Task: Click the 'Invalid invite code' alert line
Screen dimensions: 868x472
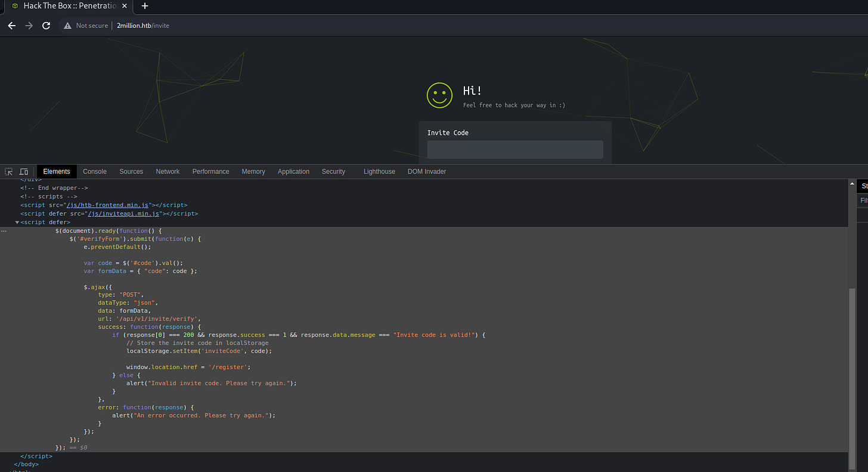Action: pyautogui.click(x=212, y=383)
